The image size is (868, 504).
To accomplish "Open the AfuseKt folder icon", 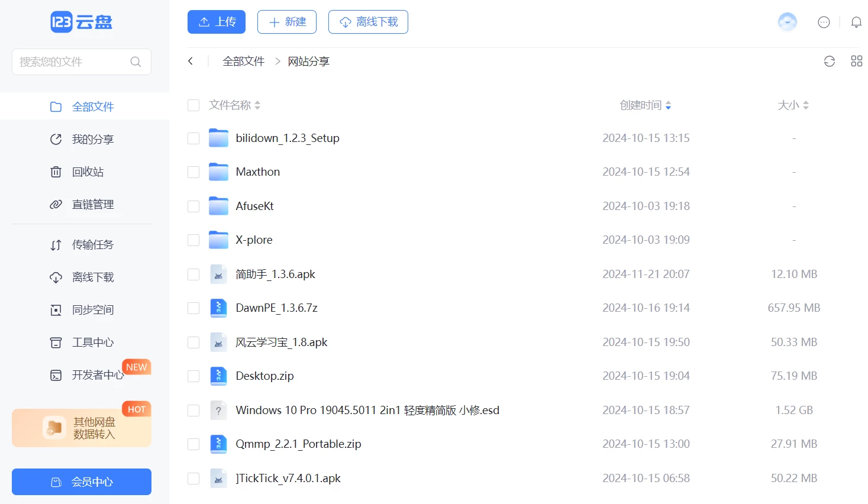I will (219, 206).
